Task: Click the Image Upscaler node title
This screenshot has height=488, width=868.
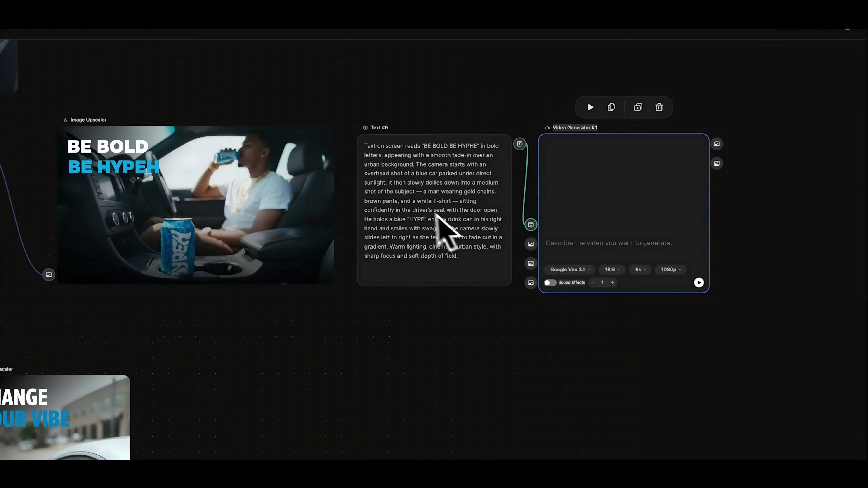Action: tap(88, 120)
